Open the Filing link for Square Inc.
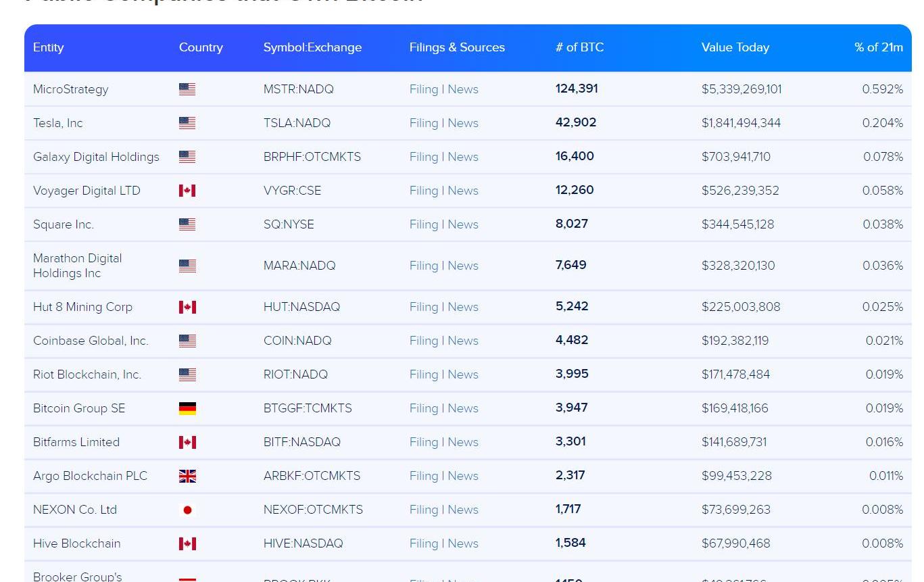924x582 pixels. point(424,224)
